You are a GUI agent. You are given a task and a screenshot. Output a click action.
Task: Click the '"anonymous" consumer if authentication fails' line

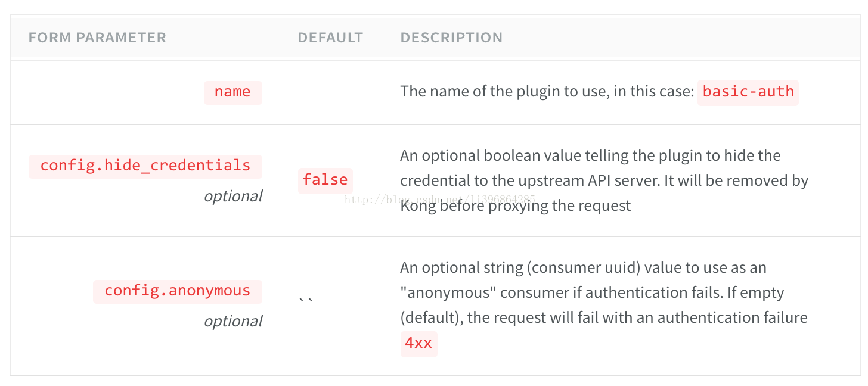592,293
